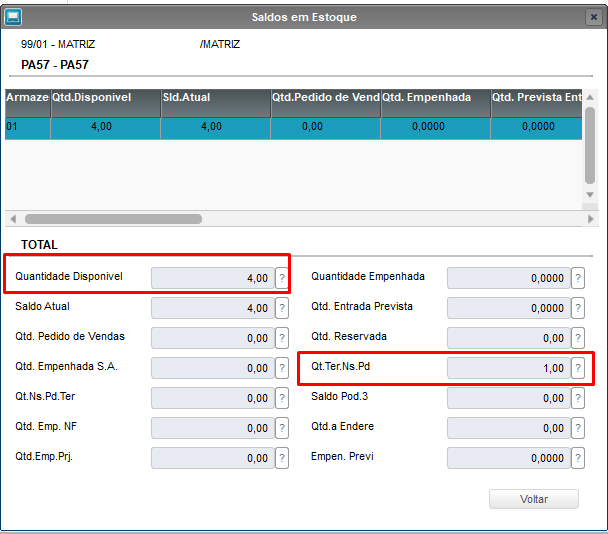Close the Saldos em Estoque window
Screen dimensions: 608x534
tap(593, 17)
